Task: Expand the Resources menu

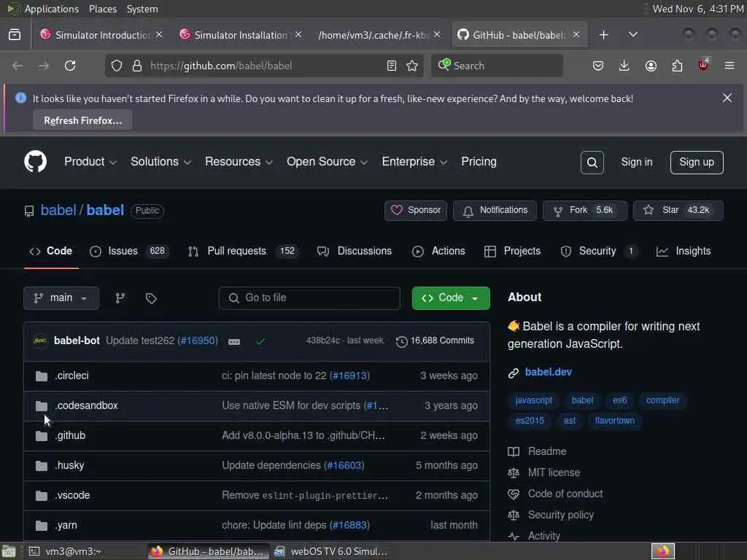Action: coord(239,162)
